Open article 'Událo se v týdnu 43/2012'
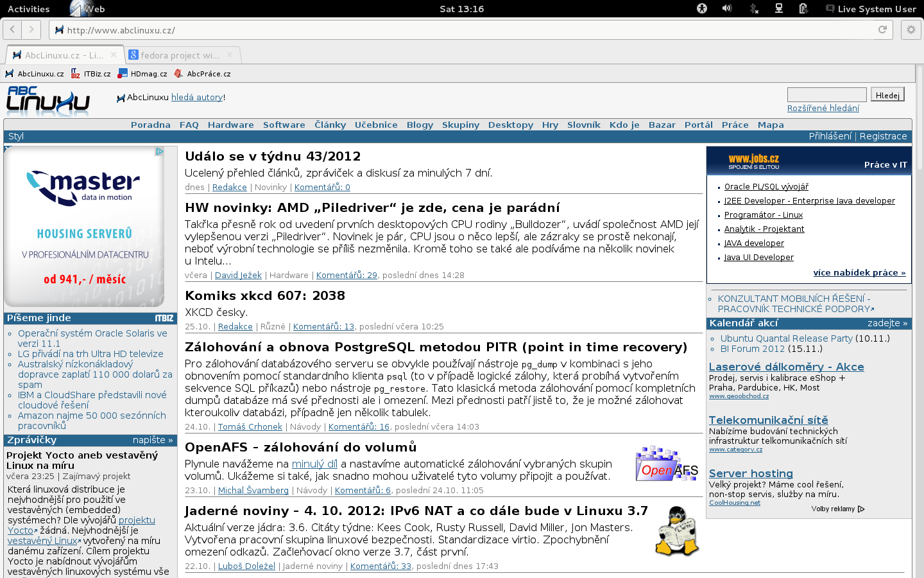Screen dimensions: 924x578 tap(273, 156)
